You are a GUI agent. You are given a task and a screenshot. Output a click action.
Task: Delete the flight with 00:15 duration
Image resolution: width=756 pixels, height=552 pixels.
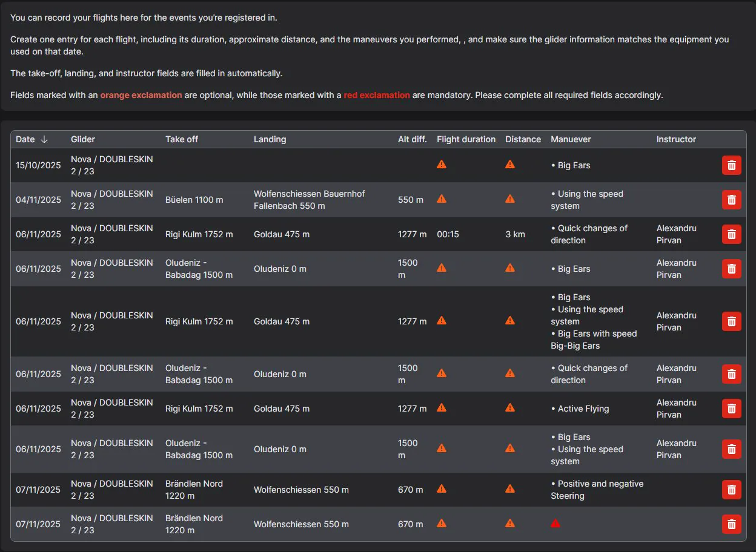click(x=731, y=234)
